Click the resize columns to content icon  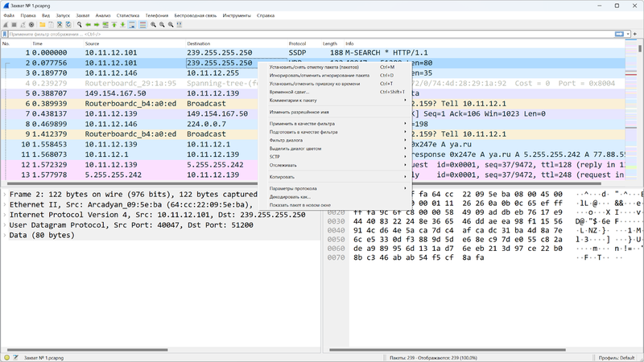click(180, 25)
